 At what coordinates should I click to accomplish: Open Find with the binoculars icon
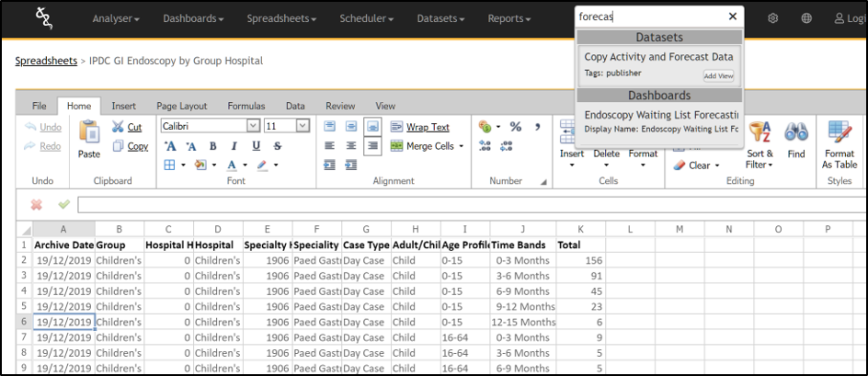(796, 133)
